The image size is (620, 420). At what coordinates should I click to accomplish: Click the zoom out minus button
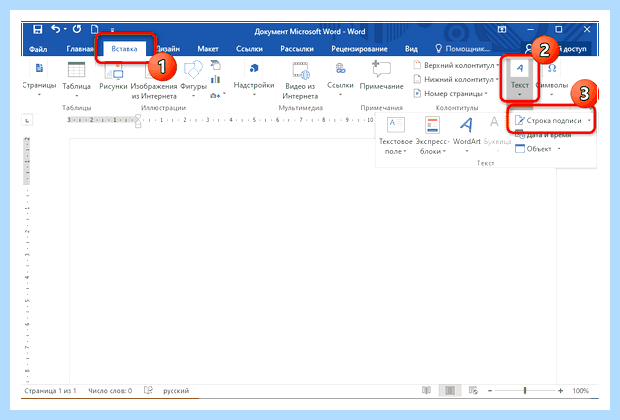coord(490,391)
